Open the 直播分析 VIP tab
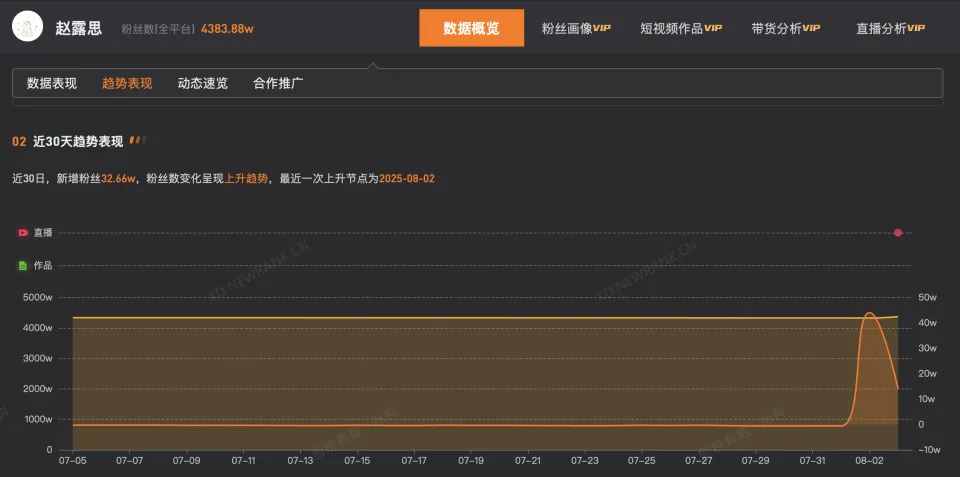Image resolution: width=960 pixels, height=477 pixels. tap(891, 28)
